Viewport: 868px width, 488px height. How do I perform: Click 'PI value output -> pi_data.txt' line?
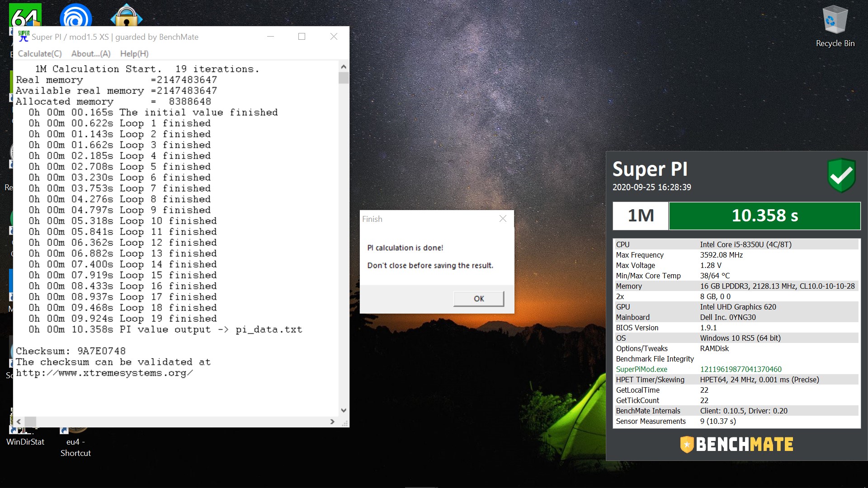point(165,329)
